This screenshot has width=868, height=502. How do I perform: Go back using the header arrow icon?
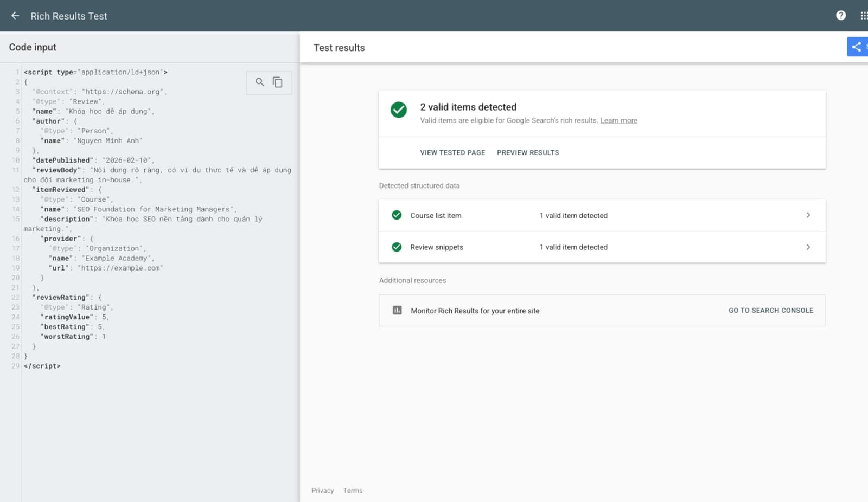15,16
